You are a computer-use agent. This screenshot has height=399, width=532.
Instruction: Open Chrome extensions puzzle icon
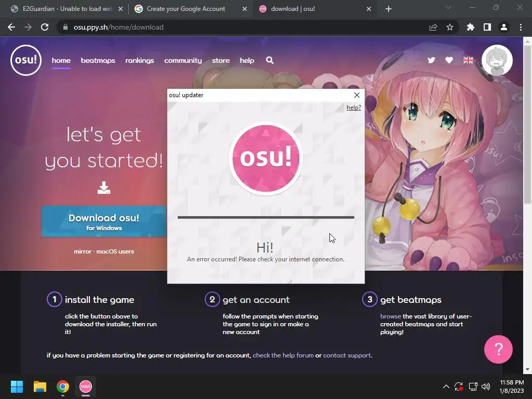pyautogui.click(x=471, y=27)
